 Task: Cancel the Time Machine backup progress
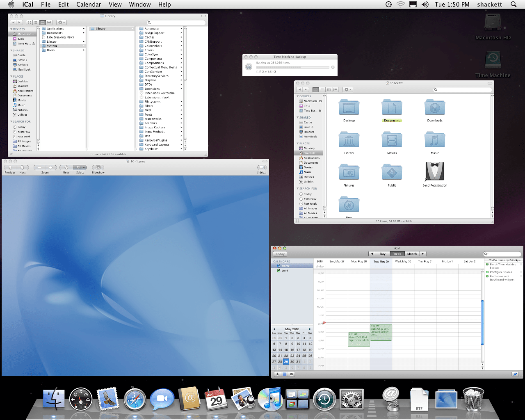tap(333, 67)
